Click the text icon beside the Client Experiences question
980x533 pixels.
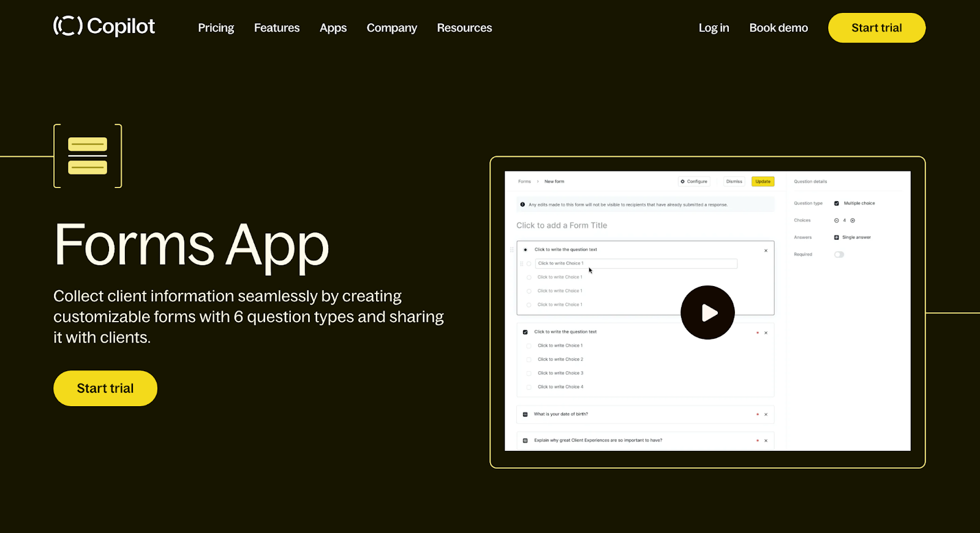[x=525, y=440]
